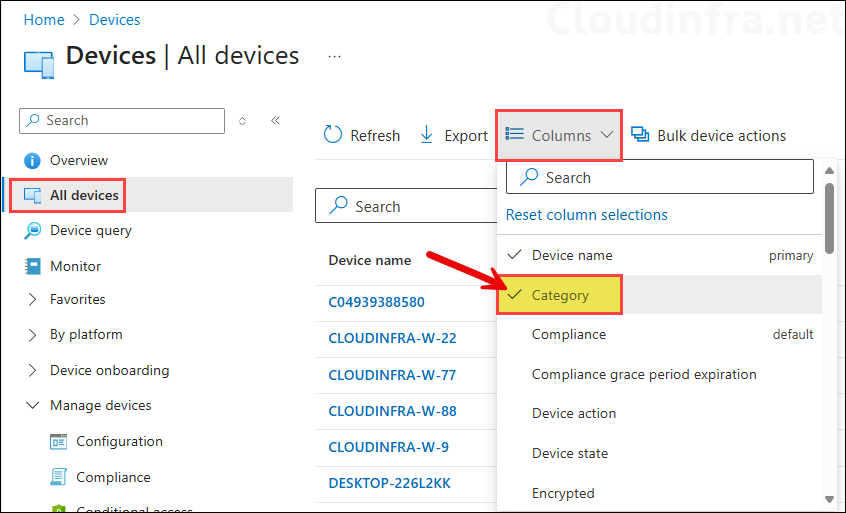
Task: Open the Columns dropdown
Action: pyautogui.click(x=560, y=136)
